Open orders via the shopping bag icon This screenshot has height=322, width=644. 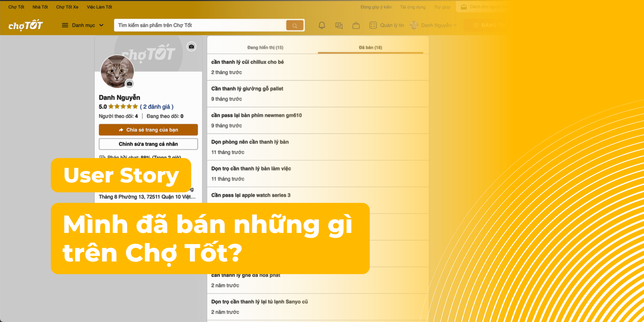pyautogui.click(x=356, y=25)
